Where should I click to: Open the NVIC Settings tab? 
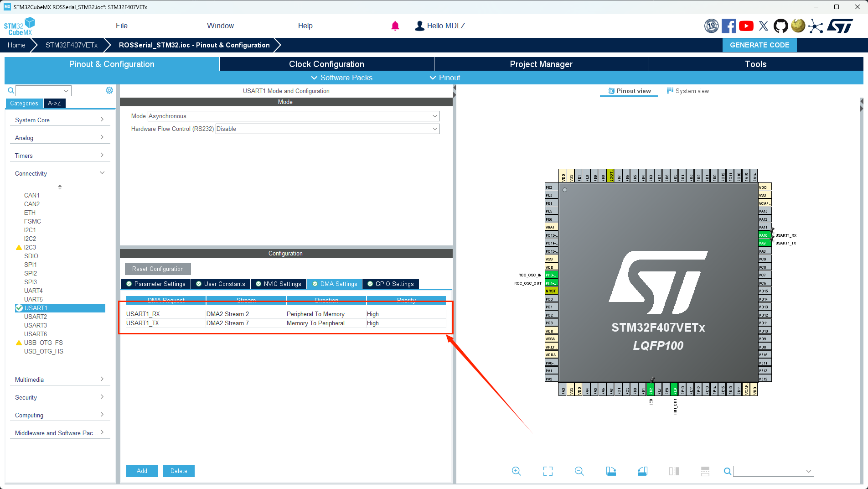pyautogui.click(x=279, y=284)
